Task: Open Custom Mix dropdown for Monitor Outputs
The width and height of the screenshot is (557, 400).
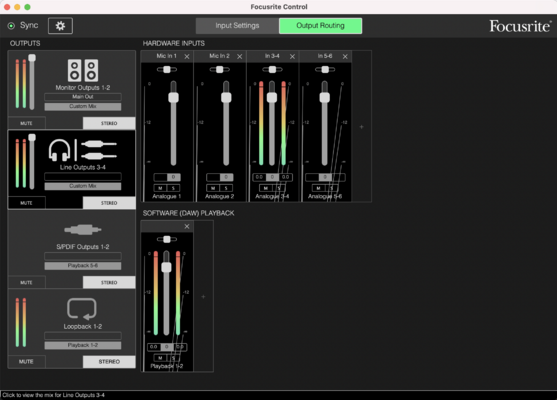Action: 83,106
